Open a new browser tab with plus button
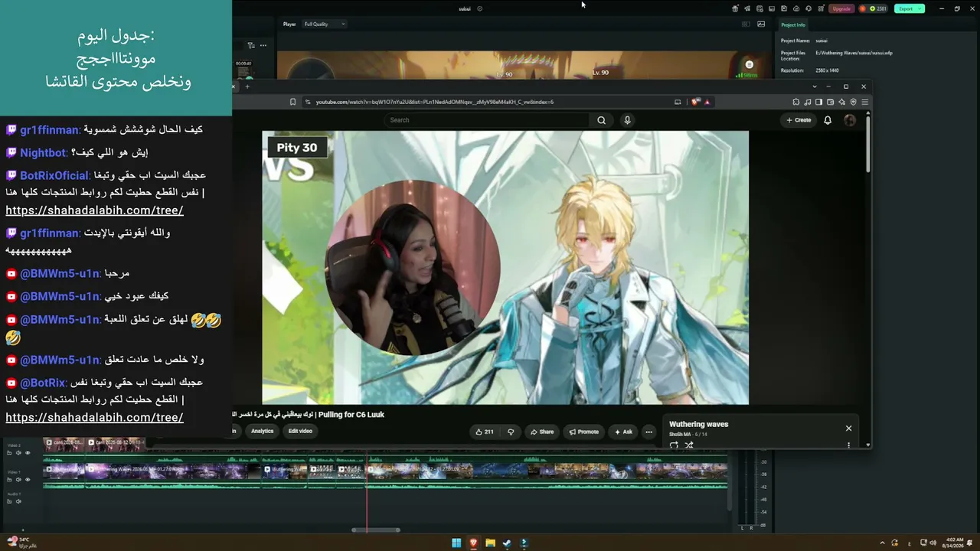 tap(247, 86)
